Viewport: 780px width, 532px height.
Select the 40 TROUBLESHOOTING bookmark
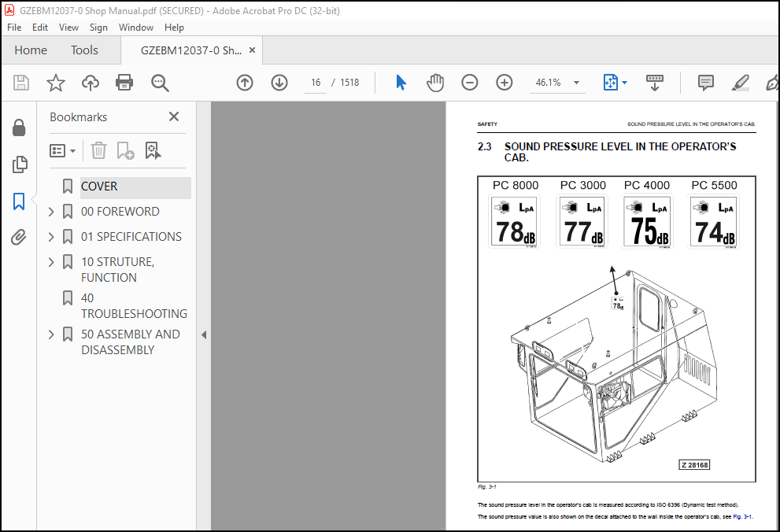(135, 306)
